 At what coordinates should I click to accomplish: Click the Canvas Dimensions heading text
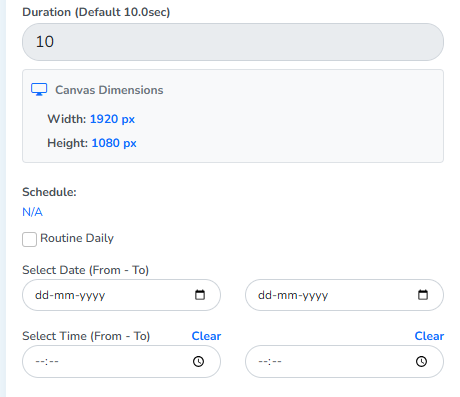[x=109, y=90]
